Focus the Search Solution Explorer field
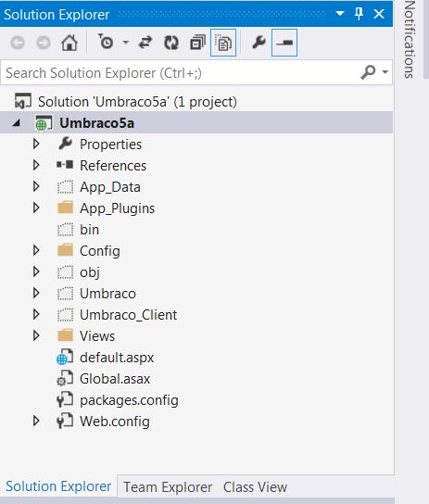 tap(180, 73)
